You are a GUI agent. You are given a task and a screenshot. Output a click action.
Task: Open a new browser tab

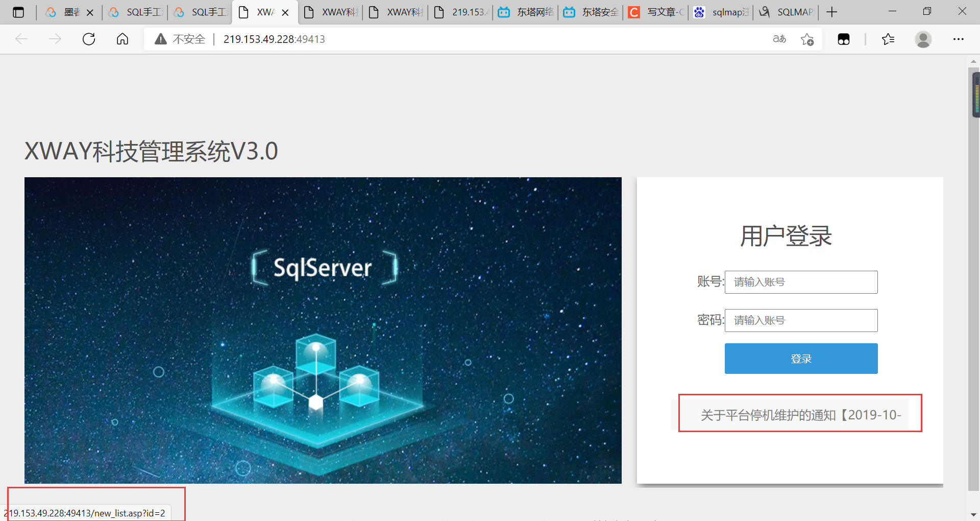click(x=831, y=12)
